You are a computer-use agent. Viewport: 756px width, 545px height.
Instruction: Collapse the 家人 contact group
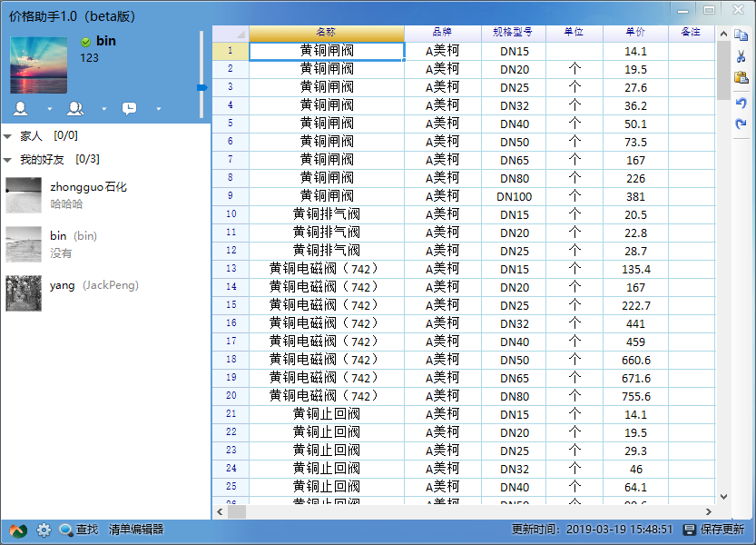8,136
